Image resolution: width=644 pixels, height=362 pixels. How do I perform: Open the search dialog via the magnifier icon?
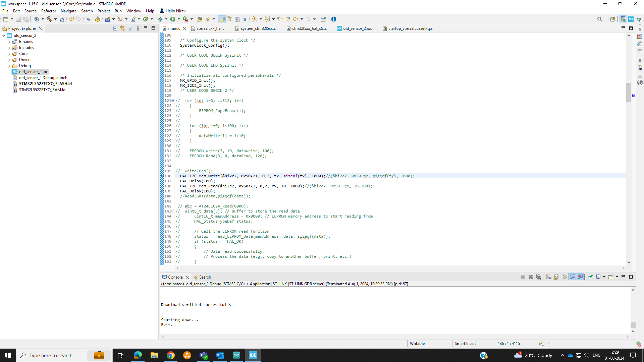(x=600, y=19)
